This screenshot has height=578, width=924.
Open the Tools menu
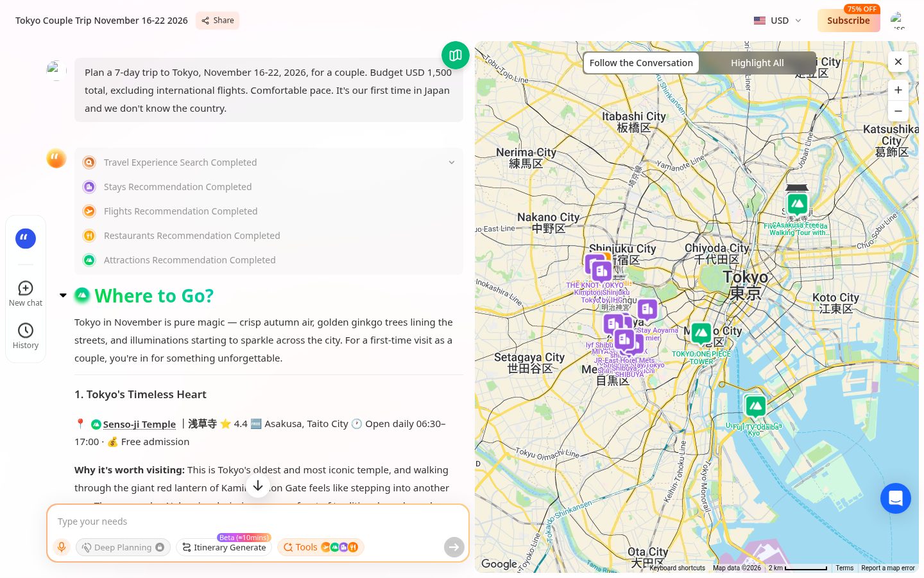tap(321, 547)
